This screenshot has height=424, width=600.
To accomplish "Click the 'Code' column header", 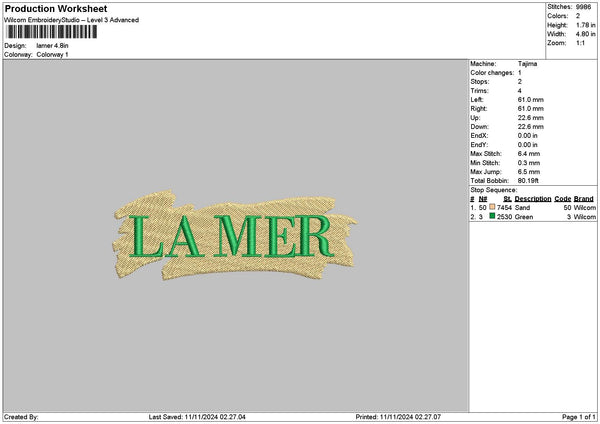I will coord(562,199).
